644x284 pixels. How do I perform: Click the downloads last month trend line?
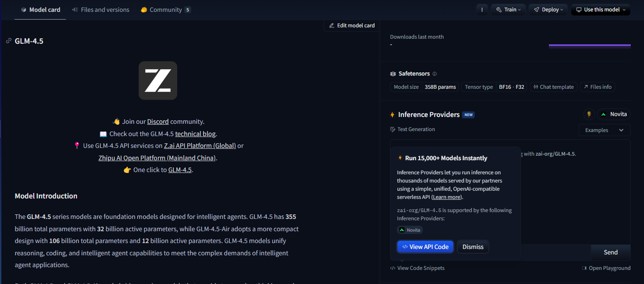pyautogui.click(x=589, y=45)
